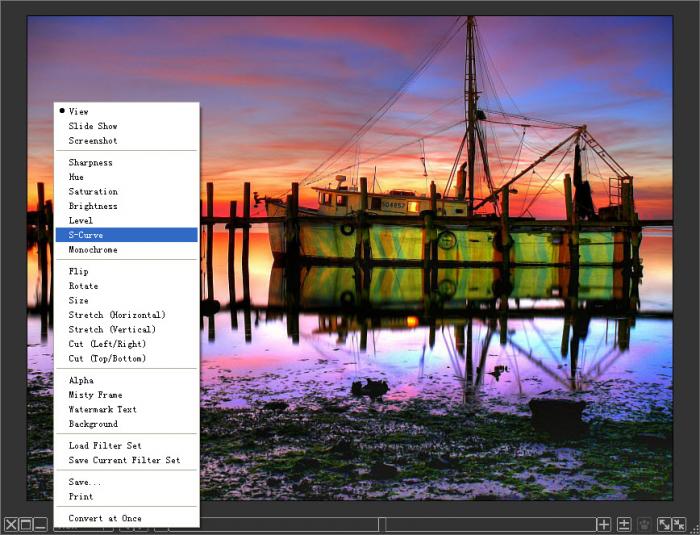Open the Size option
The width and height of the screenshot is (700, 535).
126,301
